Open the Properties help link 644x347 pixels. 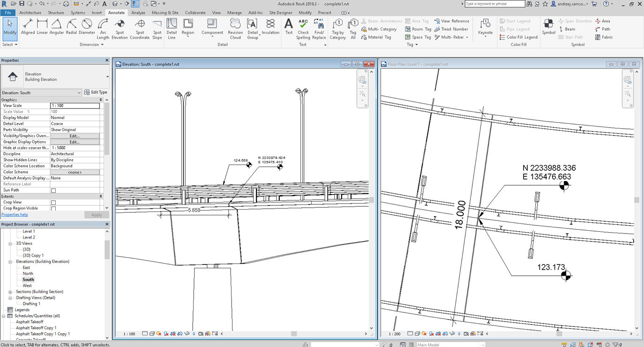[x=15, y=214]
